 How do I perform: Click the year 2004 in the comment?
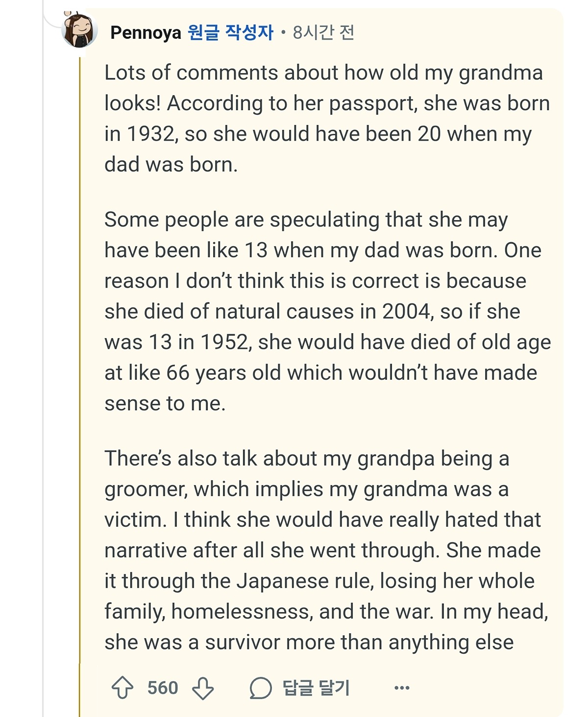click(406, 311)
